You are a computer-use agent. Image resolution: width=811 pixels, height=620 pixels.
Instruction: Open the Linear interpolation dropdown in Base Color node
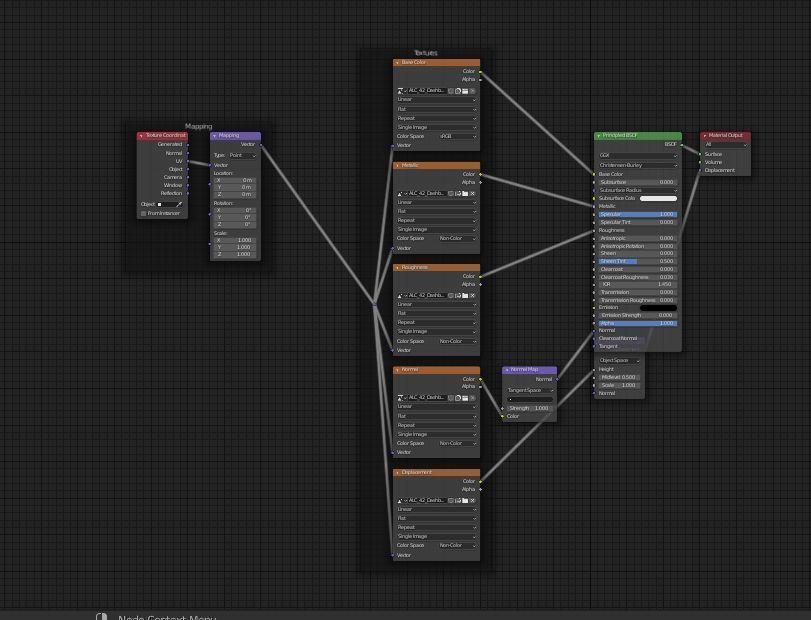coord(437,99)
